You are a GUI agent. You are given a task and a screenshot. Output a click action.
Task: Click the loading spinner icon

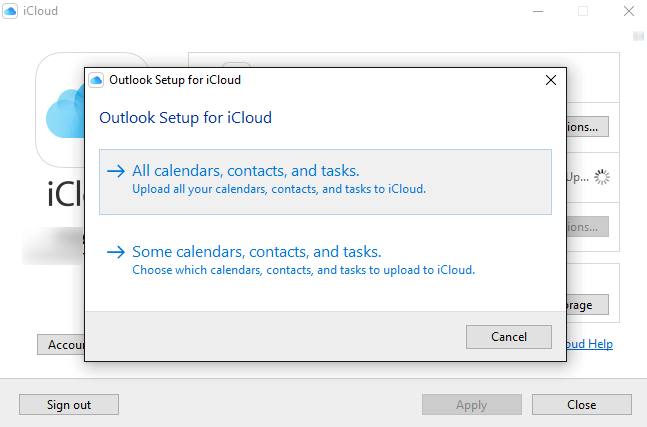click(x=601, y=176)
